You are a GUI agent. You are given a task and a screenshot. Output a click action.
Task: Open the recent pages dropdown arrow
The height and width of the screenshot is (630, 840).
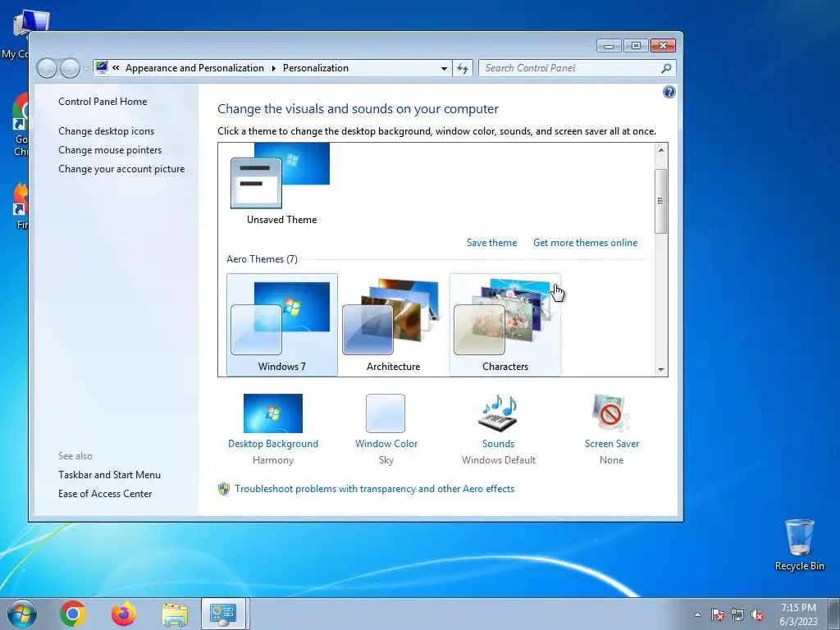86,69
